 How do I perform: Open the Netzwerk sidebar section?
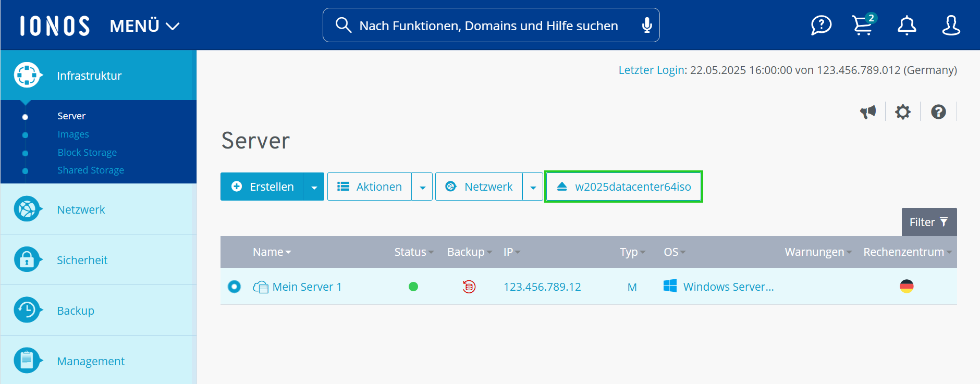pos(99,209)
